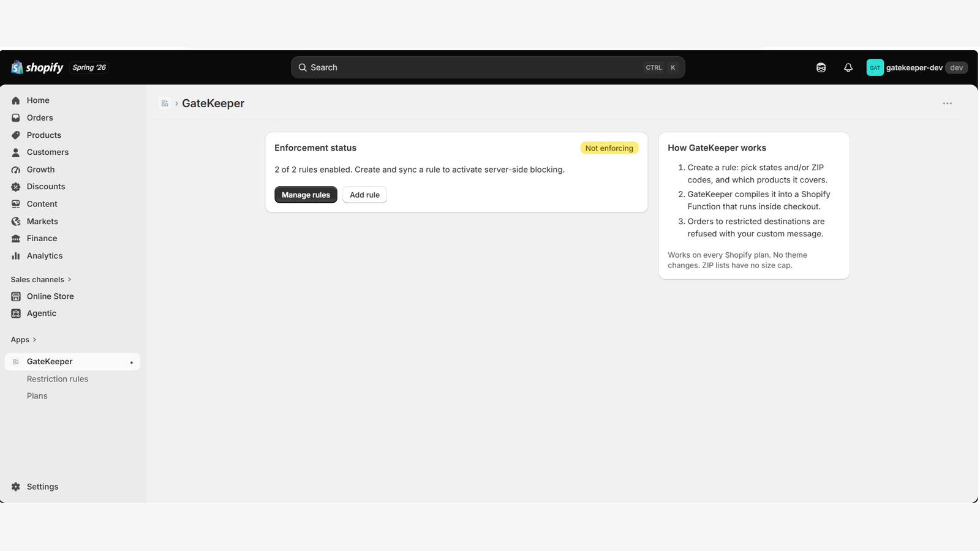
Task: Click the Online Store storefront icon
Action: pos(16,296)
